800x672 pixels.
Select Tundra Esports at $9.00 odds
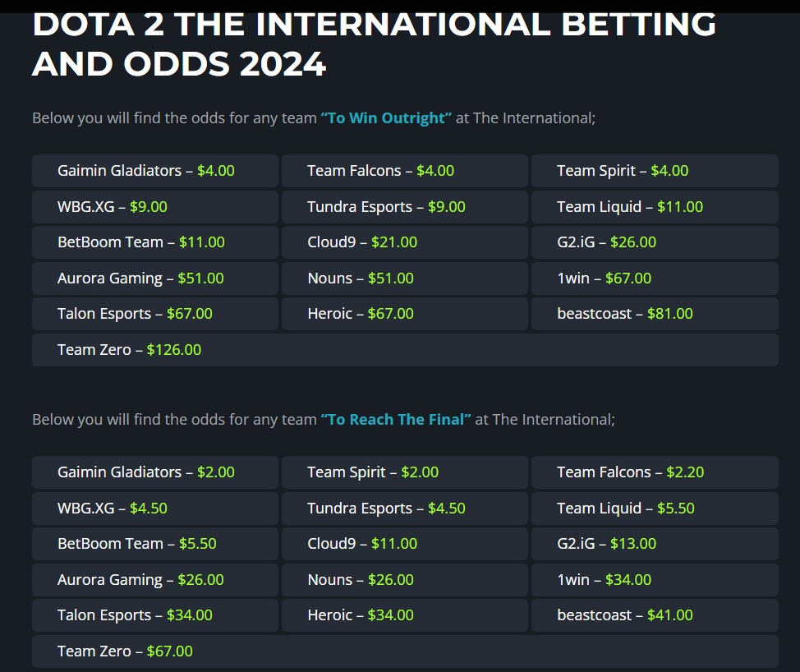(386, 207)
